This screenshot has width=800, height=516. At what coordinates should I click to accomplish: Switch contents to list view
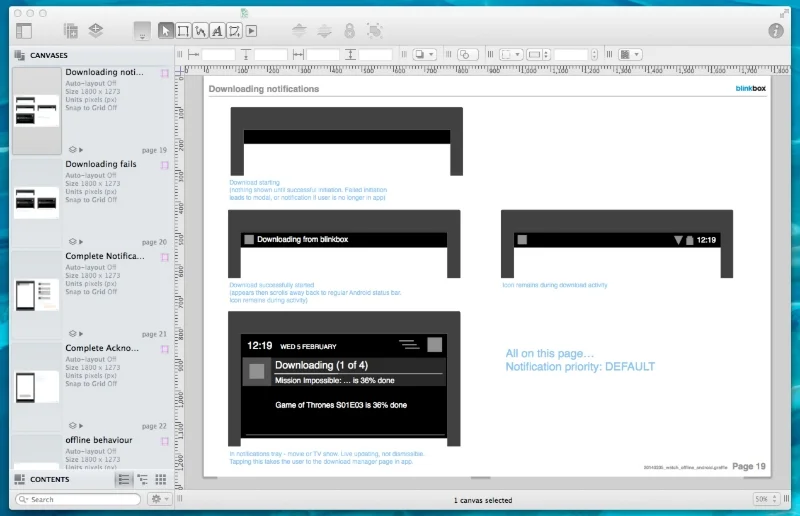124,479
